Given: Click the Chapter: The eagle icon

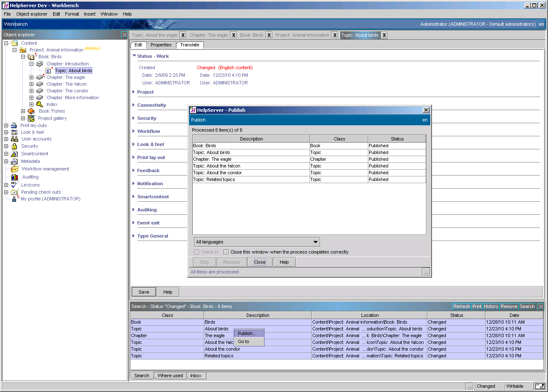Looking at the screenshot, I should (40, 77).
